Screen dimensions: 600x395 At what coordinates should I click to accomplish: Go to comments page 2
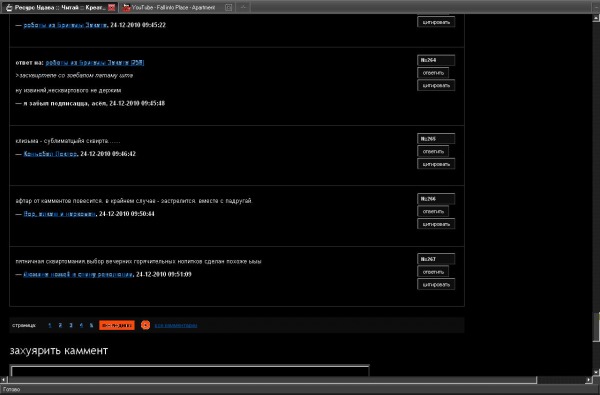pyautogui.click(x=60, y=325)
